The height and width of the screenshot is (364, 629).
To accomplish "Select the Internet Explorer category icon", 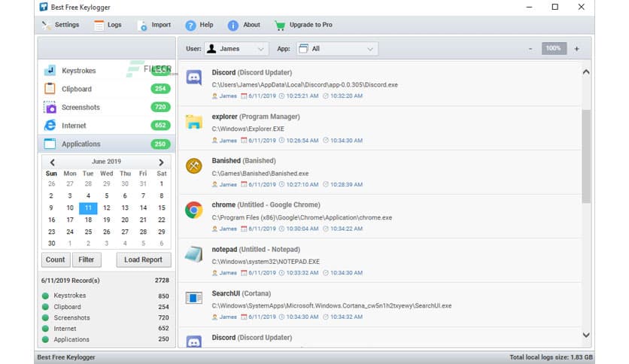I will pyautogui.click(x=50, y=126).
